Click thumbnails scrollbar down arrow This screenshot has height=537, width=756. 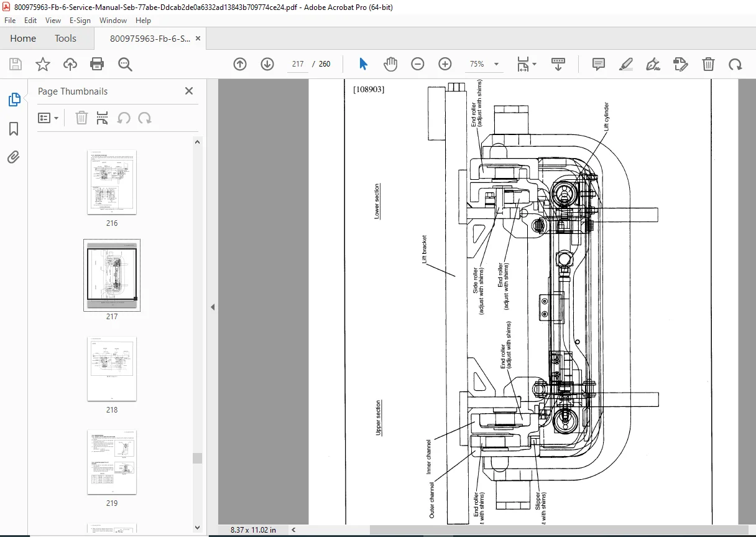[198, 528]
